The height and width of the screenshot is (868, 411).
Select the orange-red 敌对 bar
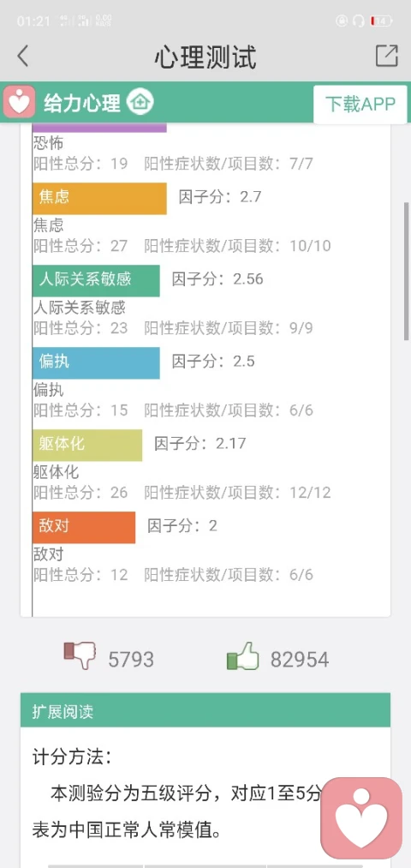[x=84, y=528]
